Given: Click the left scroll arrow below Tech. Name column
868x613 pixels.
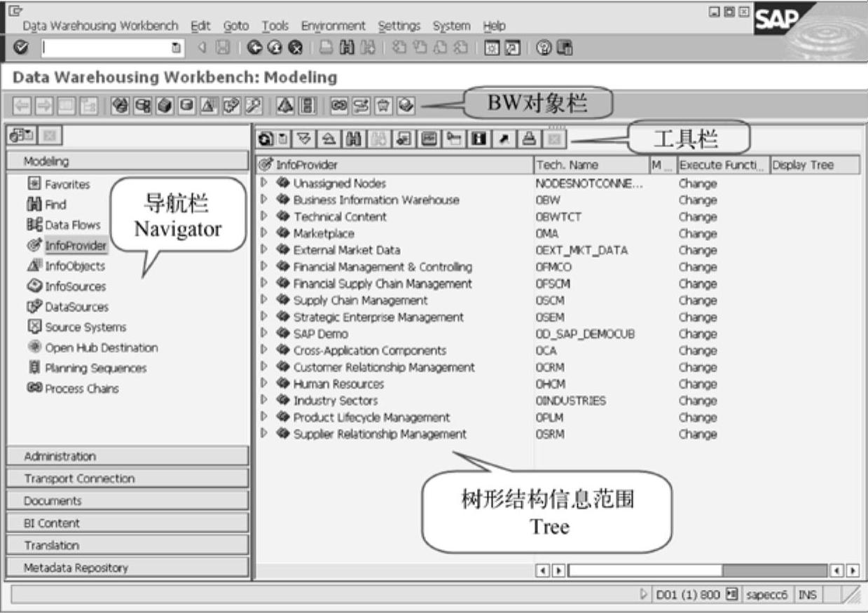Looking at the screenshot, I should tap(542, 571).
